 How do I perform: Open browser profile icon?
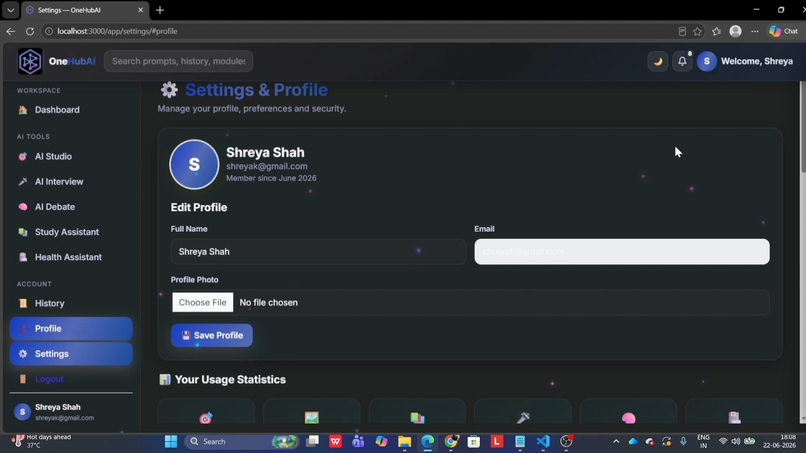tap(736, 31)
